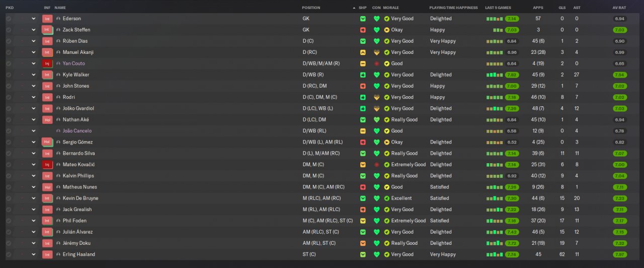644x268 pixels.
Task: Click Kyle Walker's last 5 games form bars
Action: (x=495, y=75)
